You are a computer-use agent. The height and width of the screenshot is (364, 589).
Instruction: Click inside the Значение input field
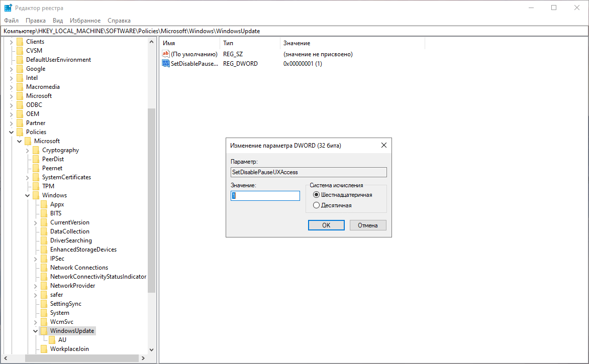[x=265, y=195]
